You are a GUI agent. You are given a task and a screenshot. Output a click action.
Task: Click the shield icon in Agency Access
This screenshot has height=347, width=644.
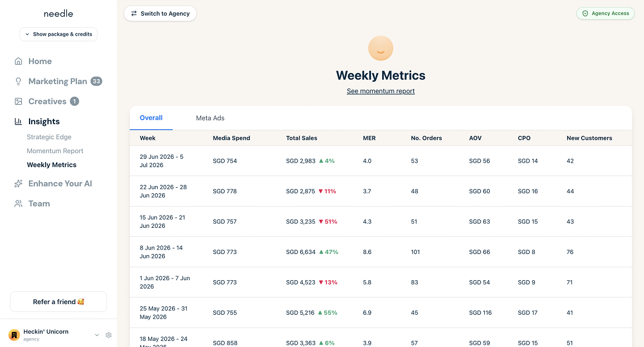[x=586, y=13]
